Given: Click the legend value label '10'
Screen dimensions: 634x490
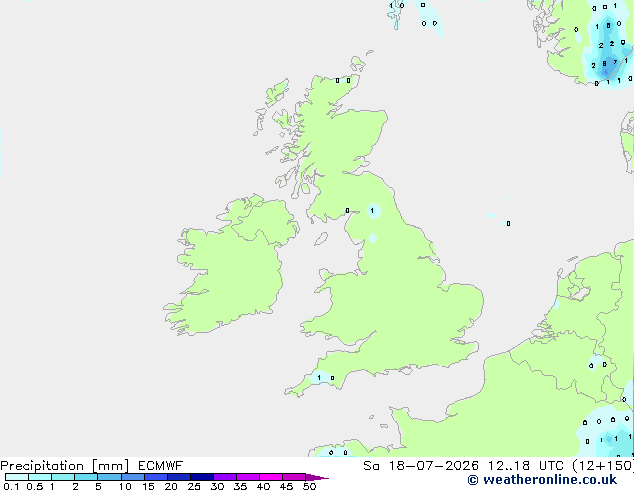Looking at the screenshot, I should tap(125, 486).
